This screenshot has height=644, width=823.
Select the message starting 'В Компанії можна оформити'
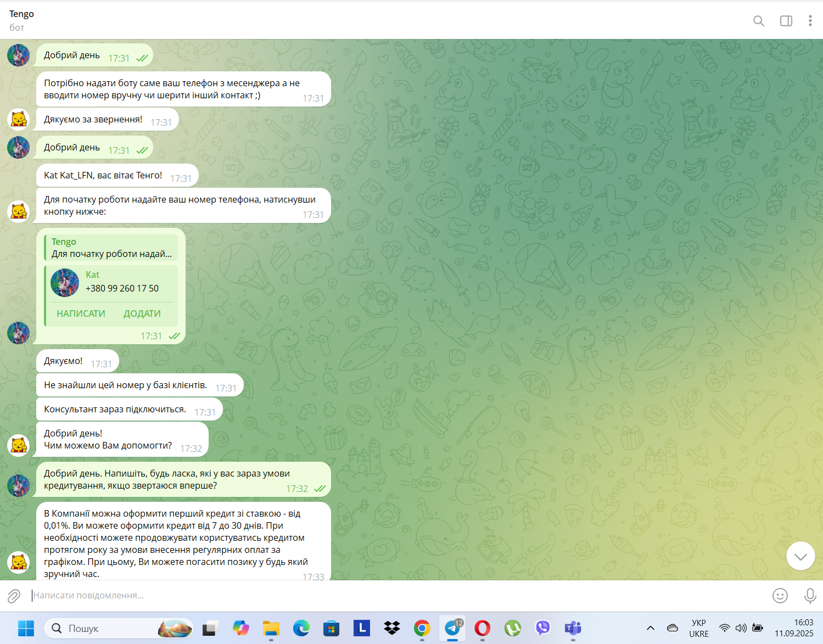(x=183, y=542)
